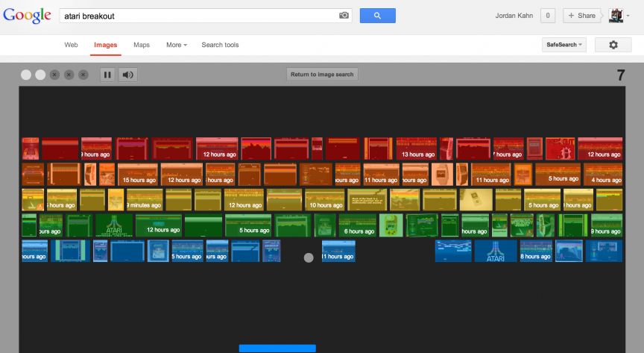Click the green Atari logo brick
644x353 pixels.
[x=114, y=225]
